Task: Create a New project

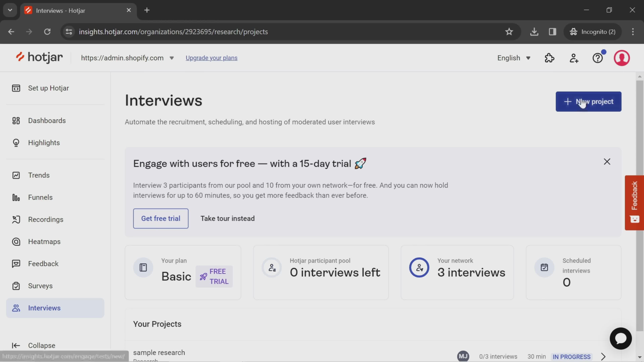Action: coord(588,101)
